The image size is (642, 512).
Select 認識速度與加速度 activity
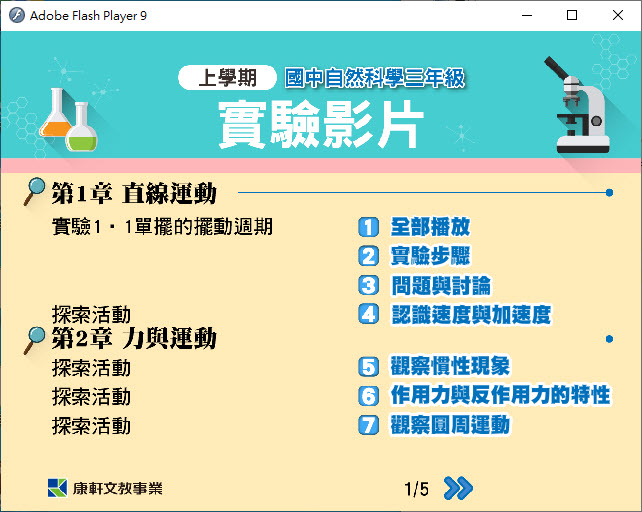coord(470,315)
